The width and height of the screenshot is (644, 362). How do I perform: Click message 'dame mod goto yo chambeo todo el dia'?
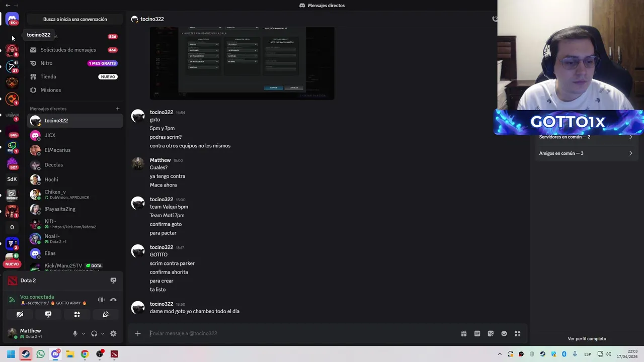point(194,311)
